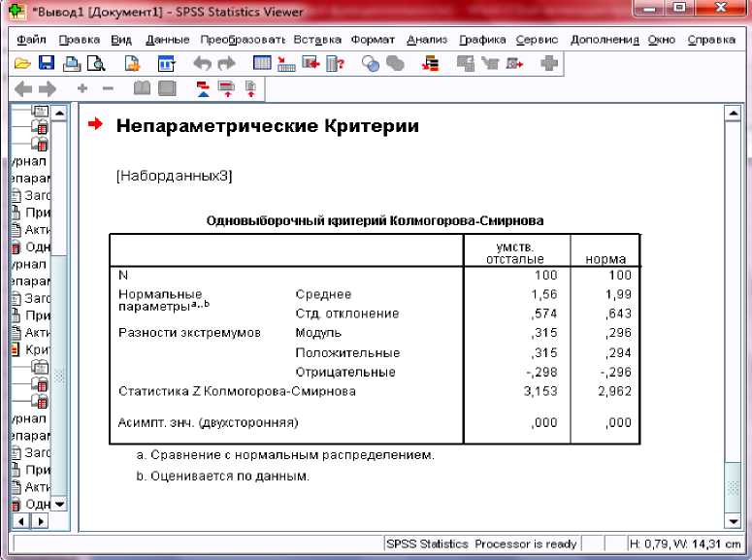Click the output pane up scroll arrow

click(x=733, y=114)
